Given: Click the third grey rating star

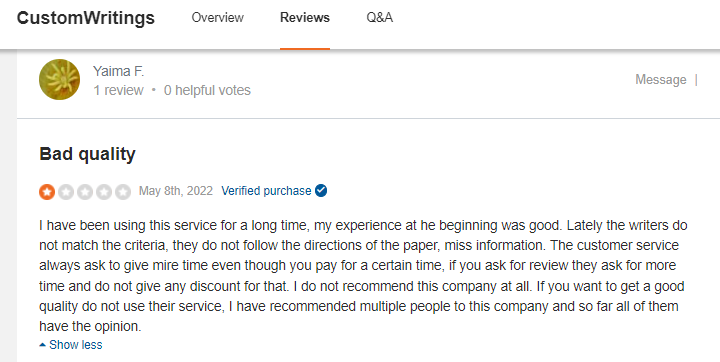Looking at the screenshot, I should [x=85, y=192].
